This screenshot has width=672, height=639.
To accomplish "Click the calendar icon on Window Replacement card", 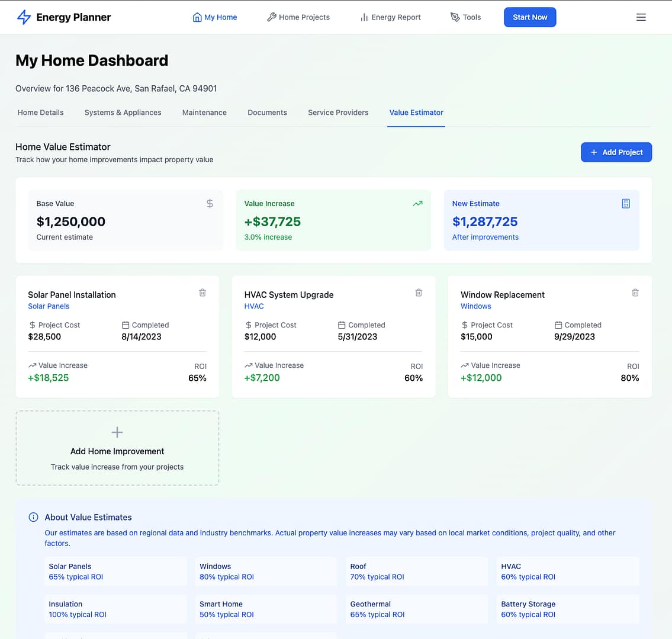I will tap(558, 325).
